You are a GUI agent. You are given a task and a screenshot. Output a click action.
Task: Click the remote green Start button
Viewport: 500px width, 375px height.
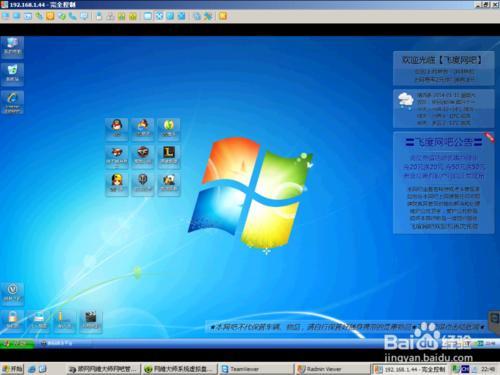click(17, 343)
